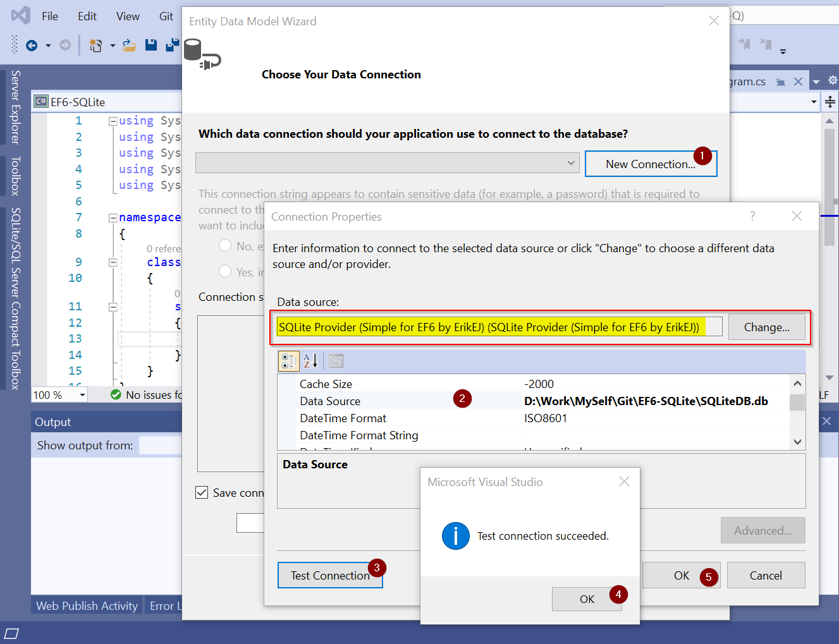Select the 'Yes, include' radio button
The image size is (839, 644).
pyautogui.click(x=225, y=271)
